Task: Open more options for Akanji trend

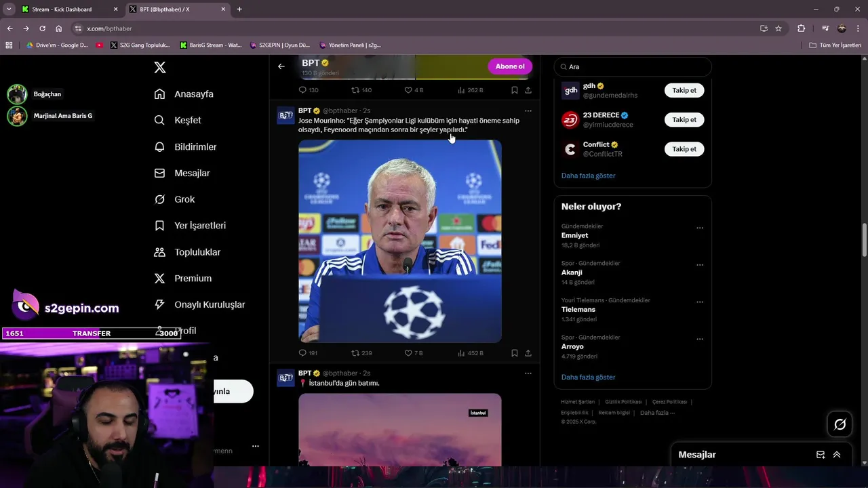Action: pyautogui.click(x=700, y=265)
